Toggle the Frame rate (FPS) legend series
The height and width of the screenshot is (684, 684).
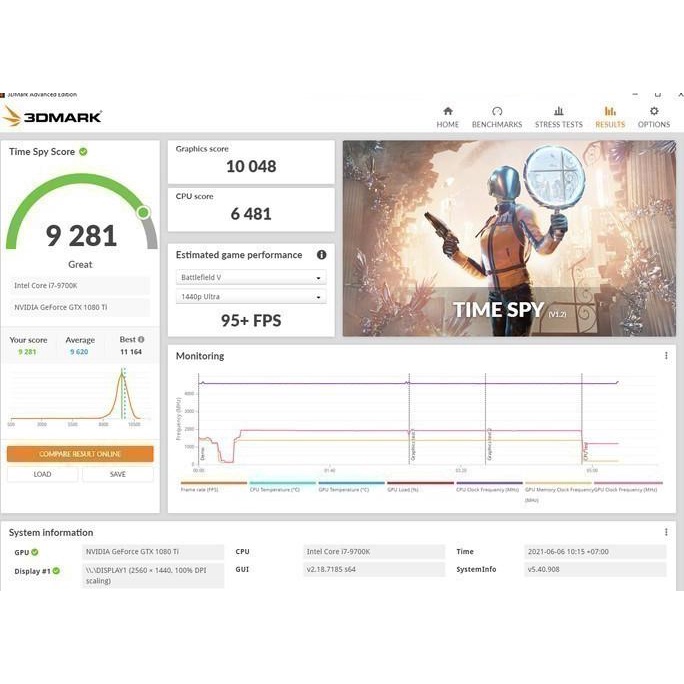click(199, 487)
